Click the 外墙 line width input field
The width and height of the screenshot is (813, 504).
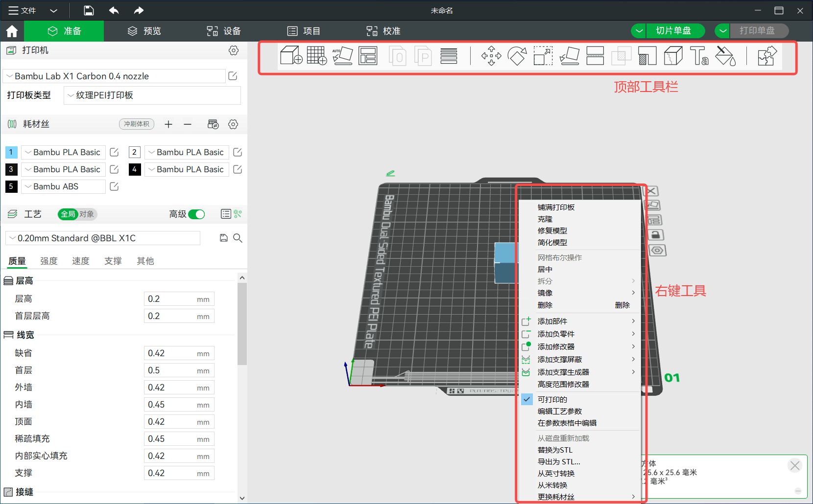click(x=179, y=388)
